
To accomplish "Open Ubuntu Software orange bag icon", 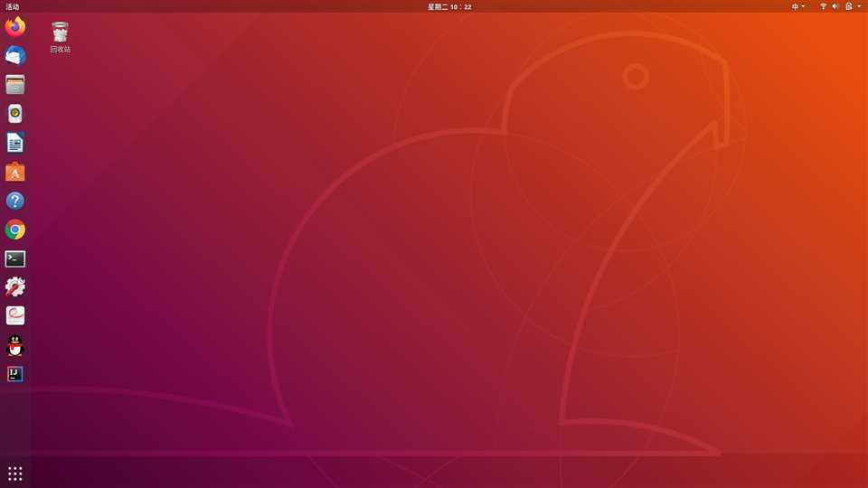I will click(15, 172).
